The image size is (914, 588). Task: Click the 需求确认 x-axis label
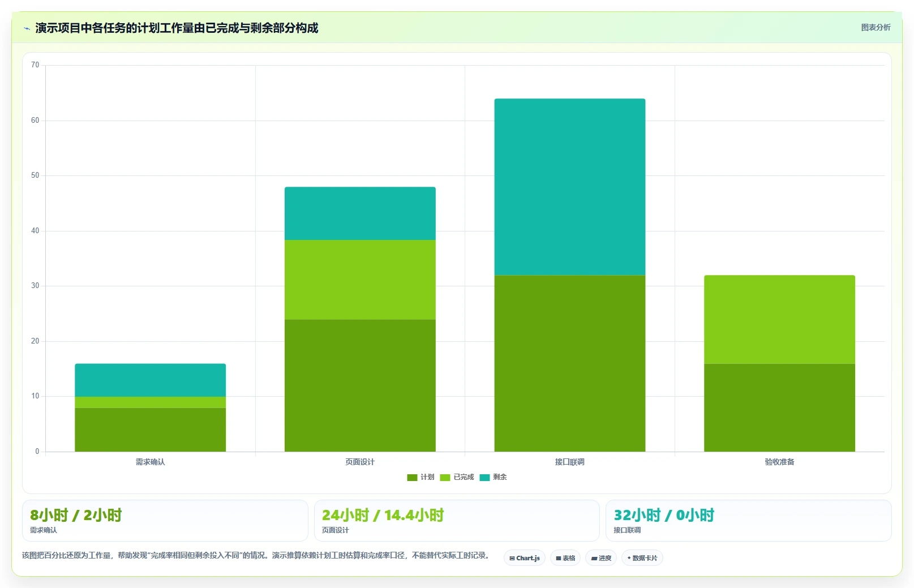tap(151, 462)
